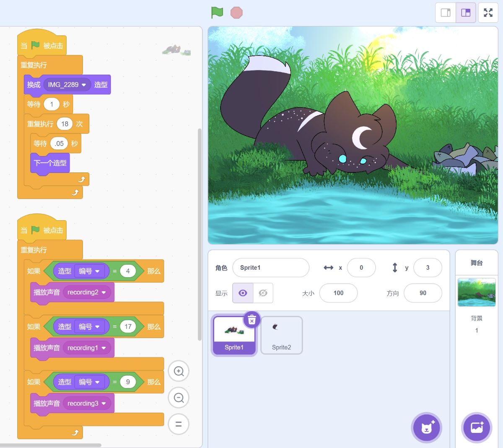Edit the repeat 18 times value
This screenshot has height=448, width=503.
pyautogui.click(x=65, y=124)
